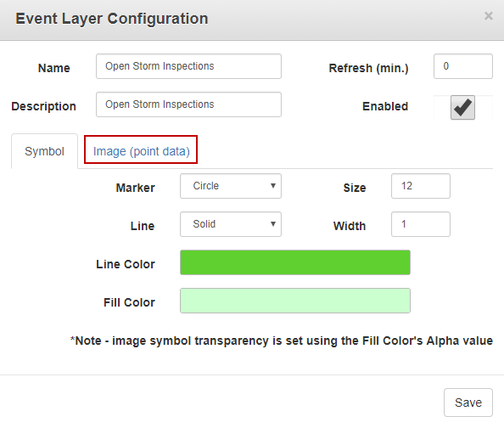The width and height of the screenshot is (504, 428).
Task: Save the layer configuration
Action: 468,403
